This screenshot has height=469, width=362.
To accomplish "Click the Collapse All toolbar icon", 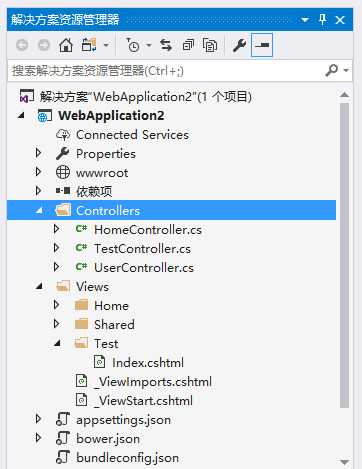I will [x=188, y=45].
